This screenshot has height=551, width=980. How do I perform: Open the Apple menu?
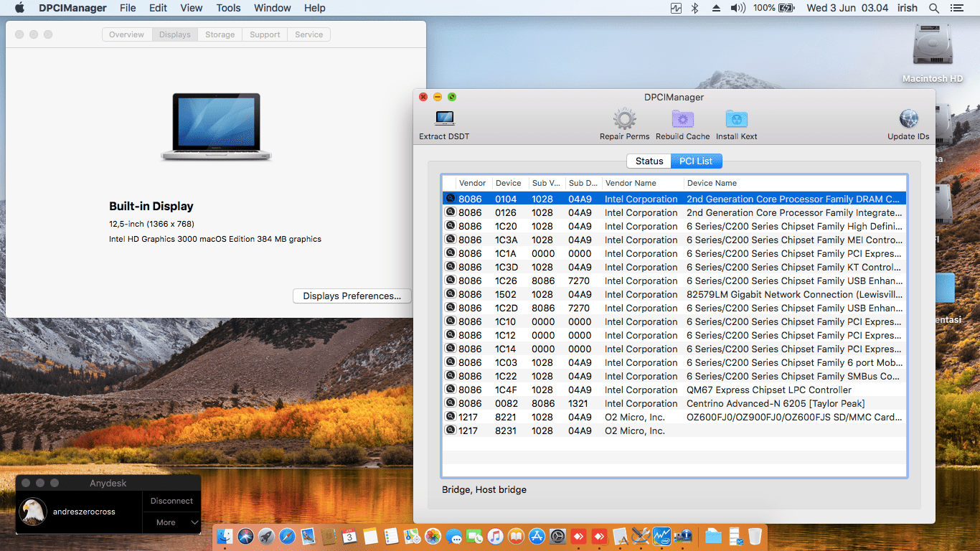click(x=19, y=8)
